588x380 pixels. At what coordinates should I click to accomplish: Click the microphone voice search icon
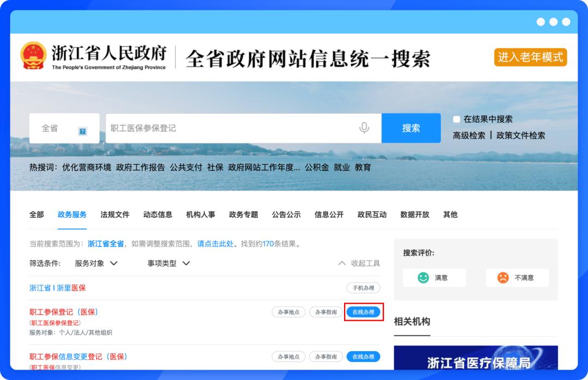(364, 128)
